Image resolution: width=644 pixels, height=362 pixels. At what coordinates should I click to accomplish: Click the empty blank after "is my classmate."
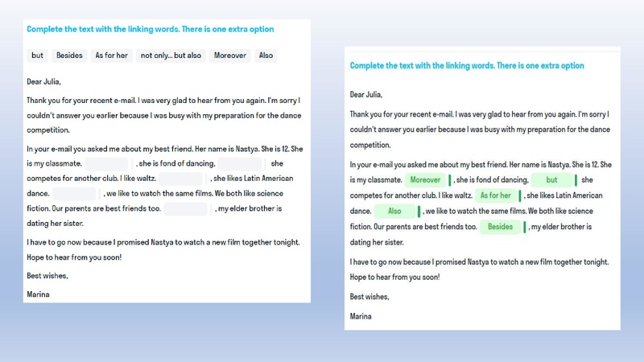(107, 163)
